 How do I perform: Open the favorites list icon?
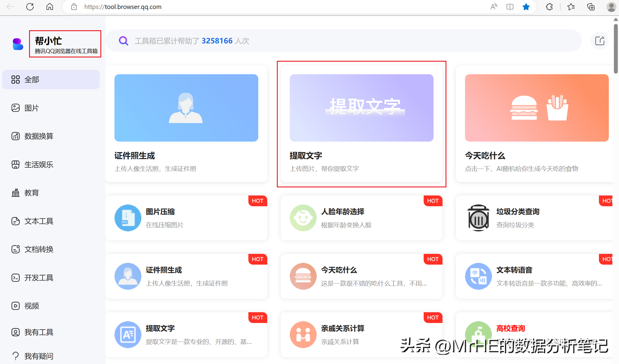pos(571,7)
